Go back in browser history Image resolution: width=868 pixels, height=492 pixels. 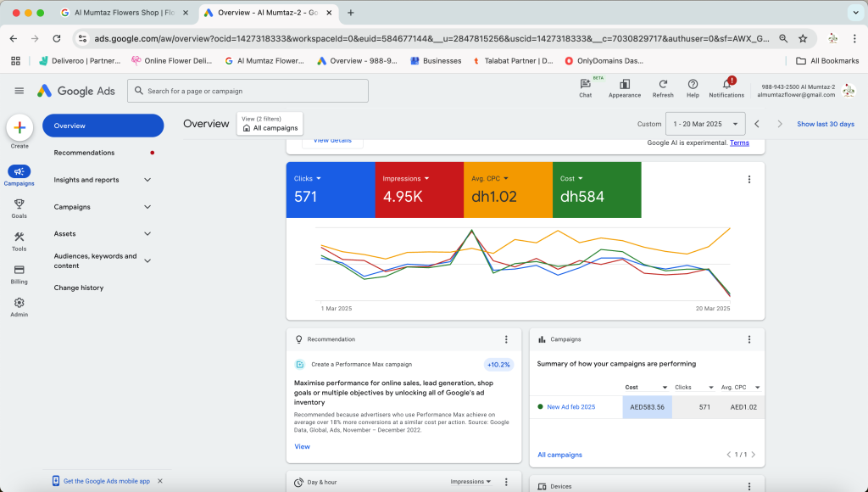pos(14,38)
